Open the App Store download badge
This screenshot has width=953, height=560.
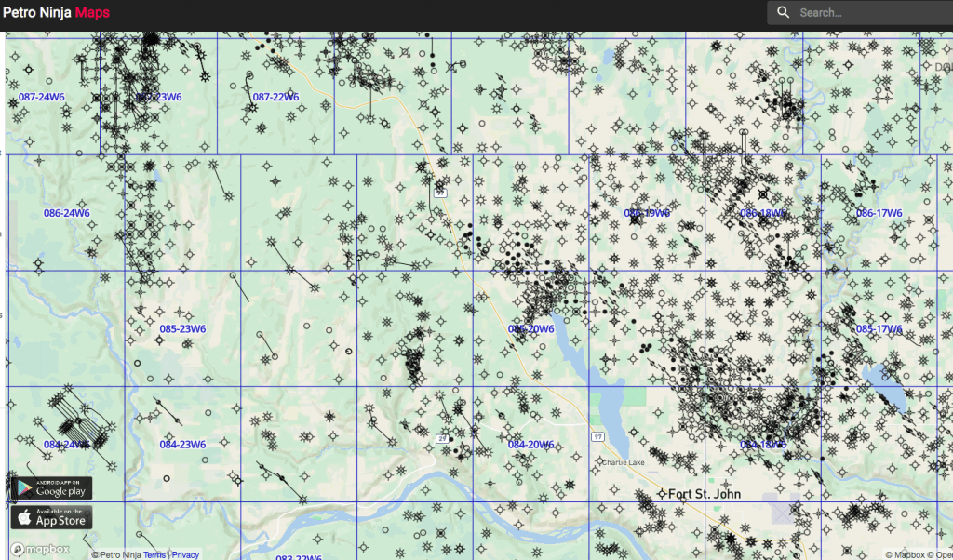51,516
